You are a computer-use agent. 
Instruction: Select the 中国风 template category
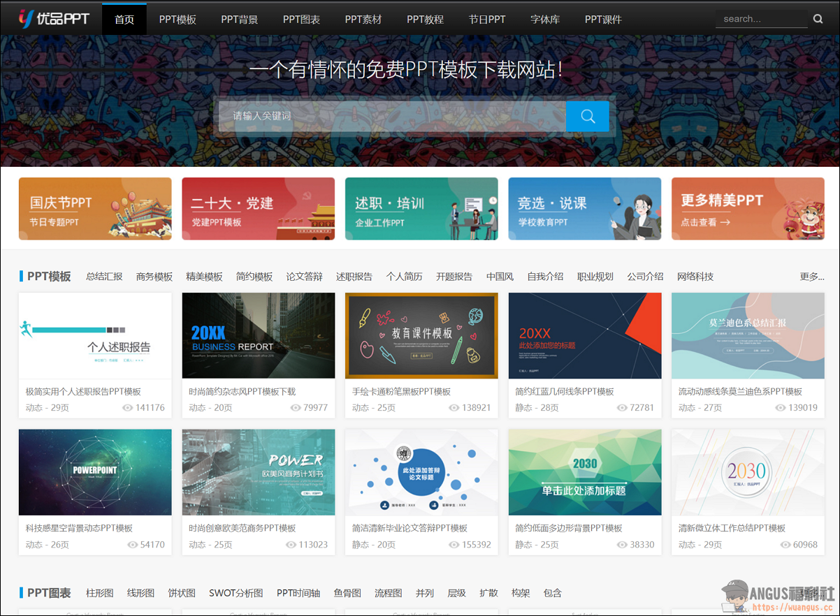[x=500, y=277]
